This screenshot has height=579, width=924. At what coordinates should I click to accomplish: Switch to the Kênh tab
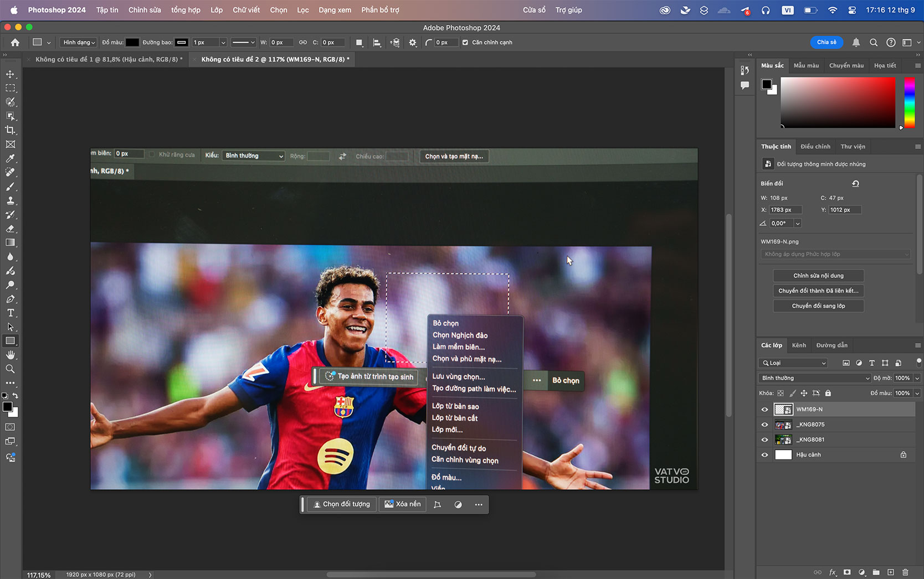(x=799, y=345)
